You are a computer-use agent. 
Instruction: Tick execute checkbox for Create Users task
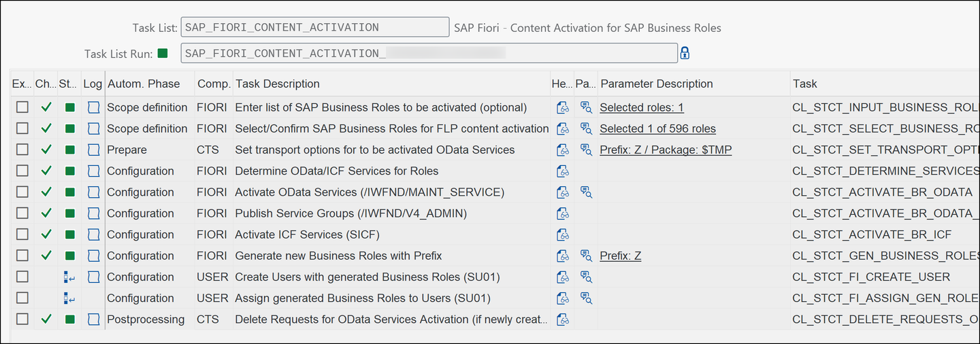pos(22,277)
